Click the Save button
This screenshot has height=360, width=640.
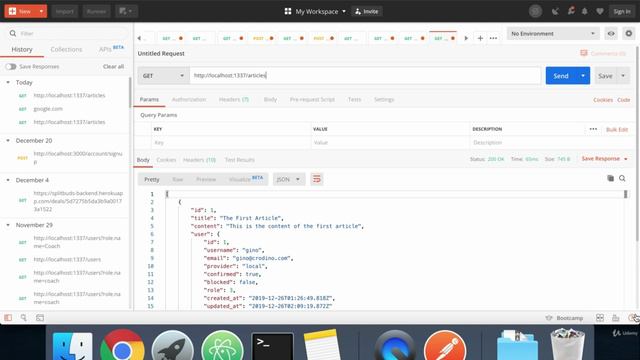point(605,76)
